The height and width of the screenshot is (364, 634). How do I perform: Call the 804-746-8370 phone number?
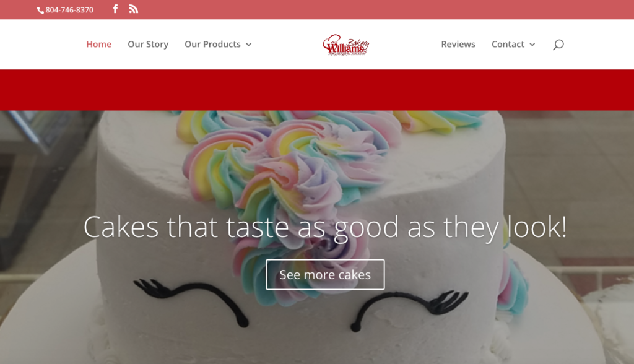click(69, 10)
